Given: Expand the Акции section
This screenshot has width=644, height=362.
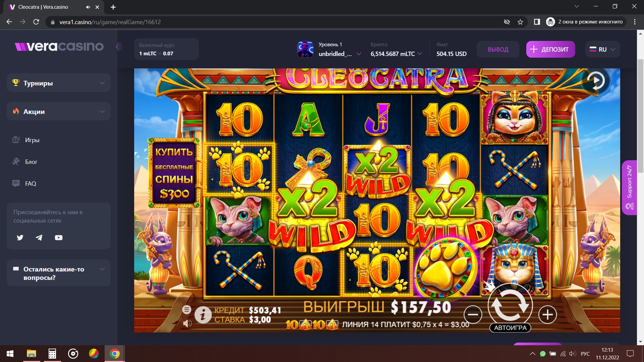Looking at the screenshot, I should [59, 111].
